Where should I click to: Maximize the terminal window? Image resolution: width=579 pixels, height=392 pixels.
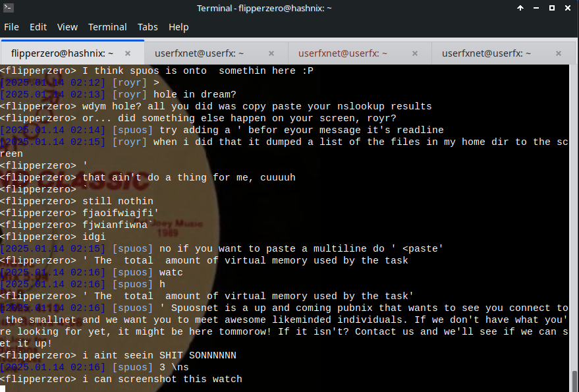tap(552, 9)
